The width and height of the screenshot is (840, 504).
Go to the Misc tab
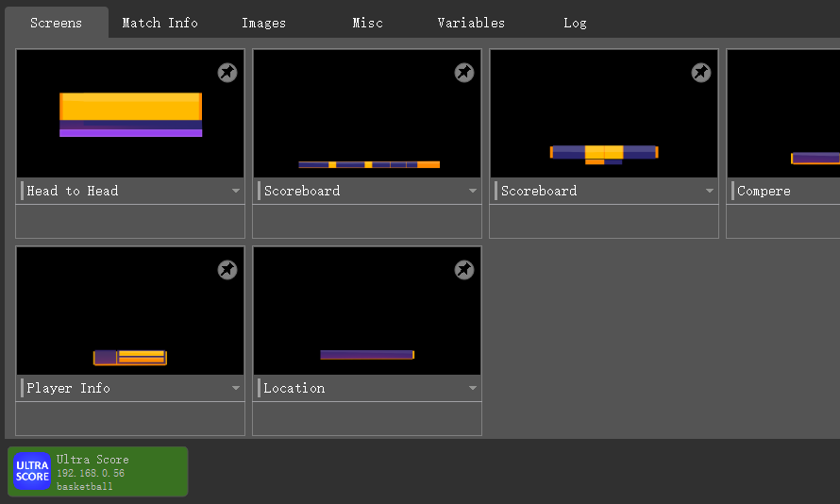click(367, 23)
